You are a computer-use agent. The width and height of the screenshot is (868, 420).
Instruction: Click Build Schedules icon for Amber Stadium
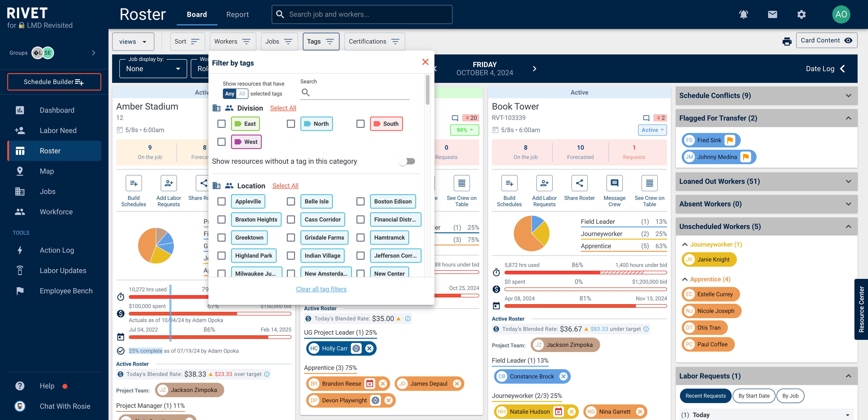[x=133, y=183]
